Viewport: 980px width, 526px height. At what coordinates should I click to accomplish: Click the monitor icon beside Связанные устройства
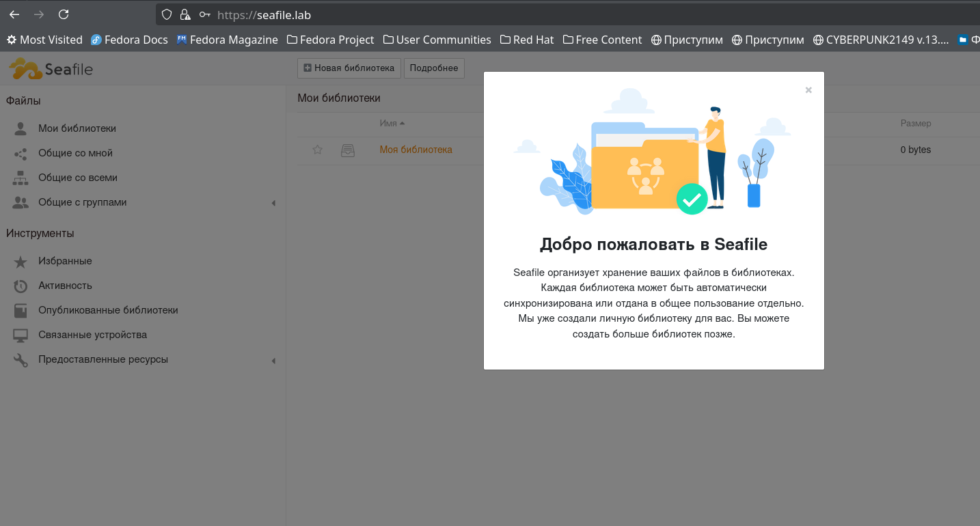[x=21, y=335]
